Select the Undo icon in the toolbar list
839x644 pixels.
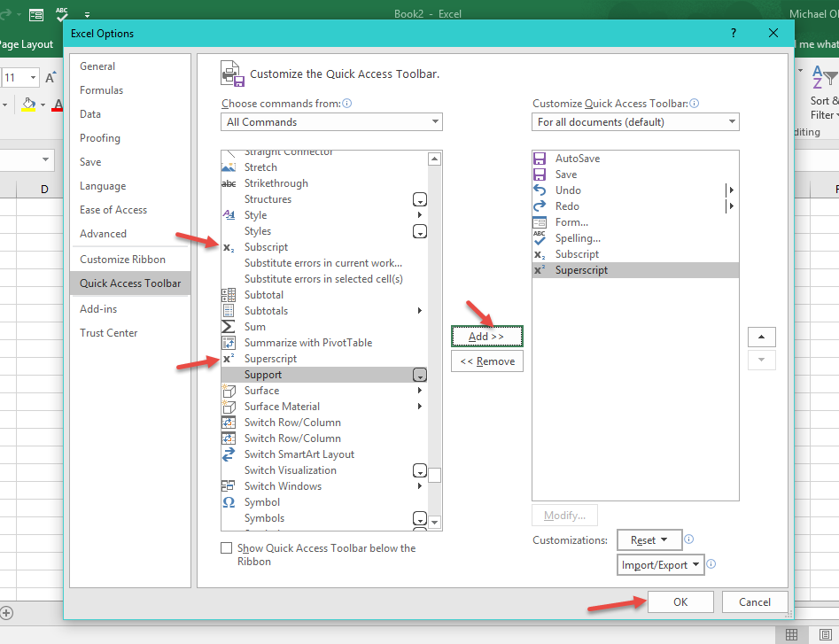coord(540,190)
